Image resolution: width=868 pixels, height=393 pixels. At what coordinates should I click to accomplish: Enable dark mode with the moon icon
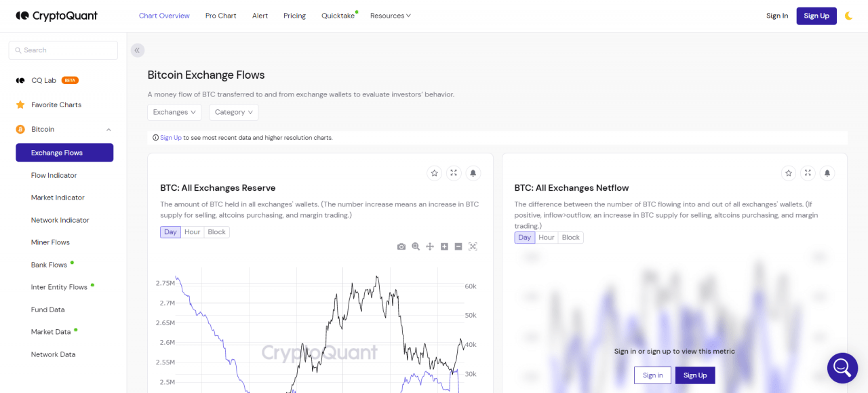coord(849,15)
